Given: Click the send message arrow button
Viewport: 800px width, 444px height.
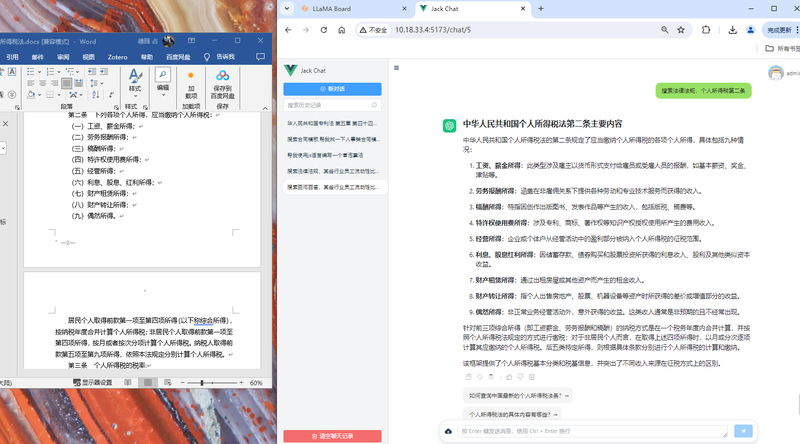Looking at the screenshot, I should tap(743, 431).
